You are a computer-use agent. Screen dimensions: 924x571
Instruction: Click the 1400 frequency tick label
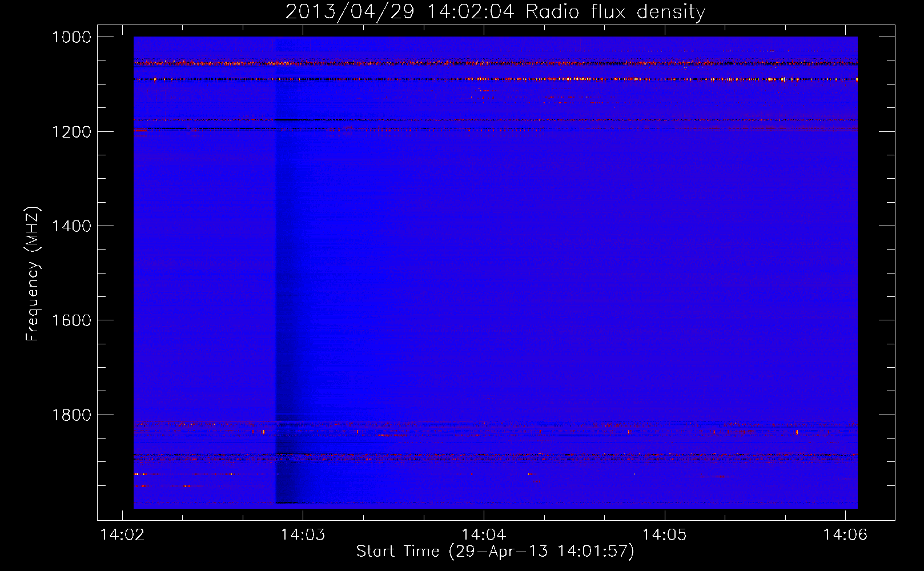pyautogui.click(x=71, y=226)
